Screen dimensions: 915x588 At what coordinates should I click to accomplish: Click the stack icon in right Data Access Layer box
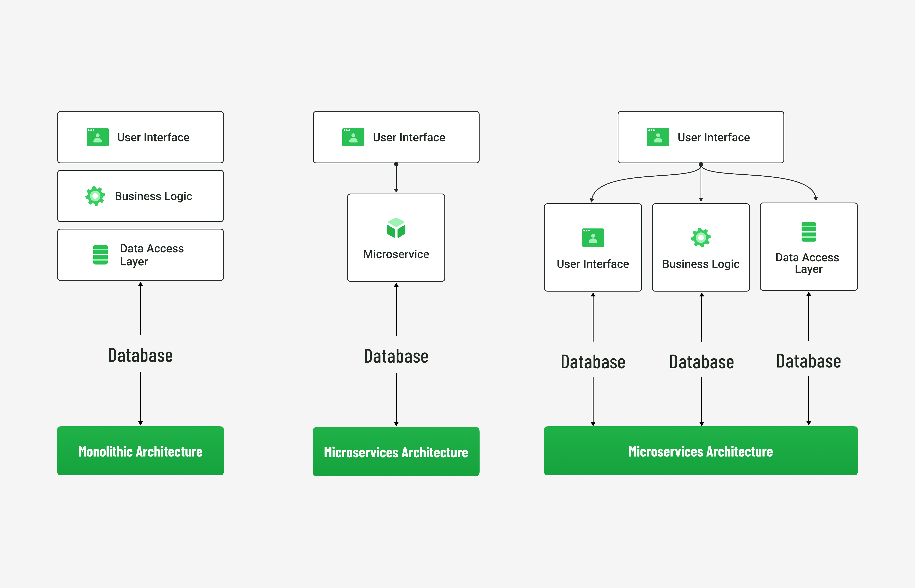pos(808,232)
